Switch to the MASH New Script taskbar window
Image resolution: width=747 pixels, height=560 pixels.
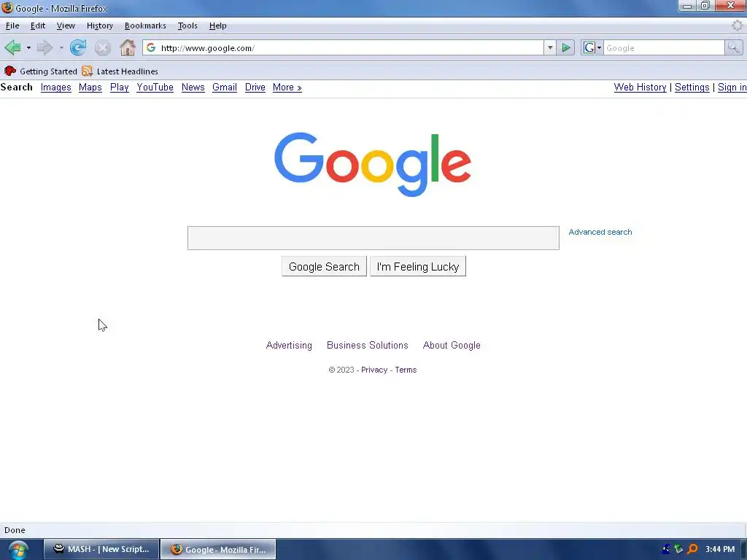point(101,550)
